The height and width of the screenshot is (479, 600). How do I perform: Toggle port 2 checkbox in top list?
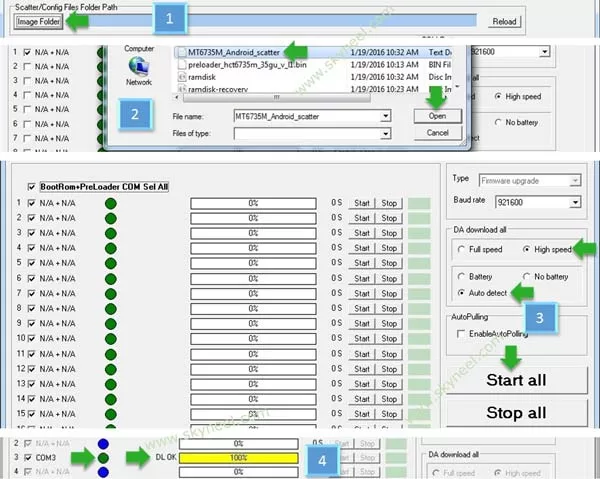(x=27, y=67)
